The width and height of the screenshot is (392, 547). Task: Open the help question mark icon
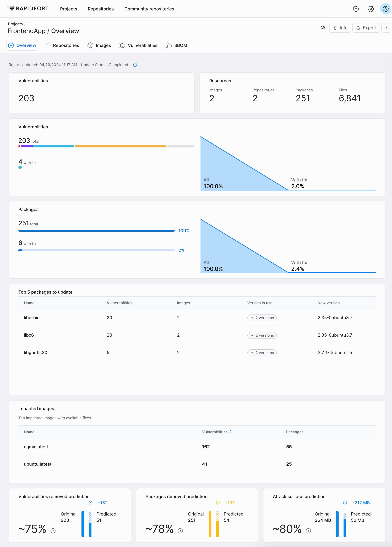click(x=356, y=9)
